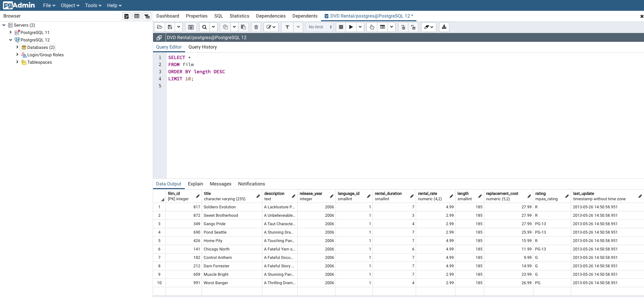Click the Find magnifier icon
644x297 pixels.
204,27
